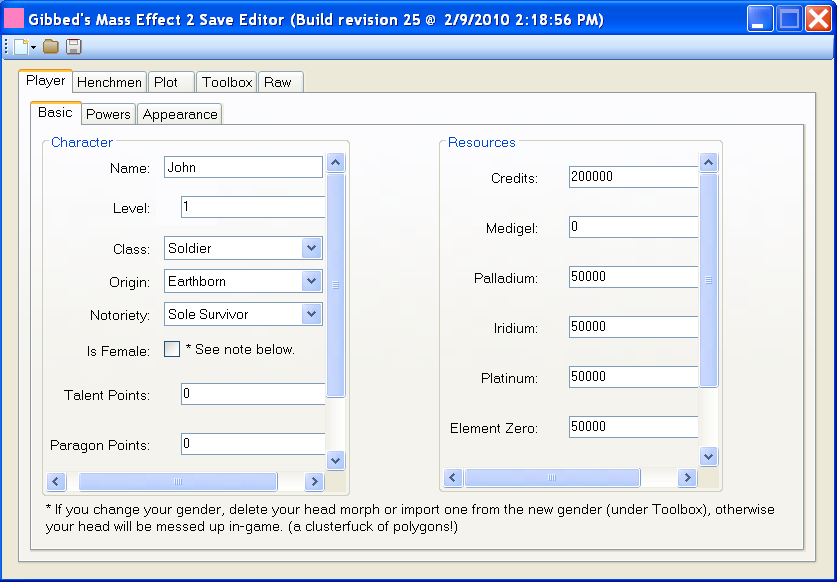Screen dimensions: 837x582
Task: Click Character panel scroll left arrow
Action: pos(56,482)
